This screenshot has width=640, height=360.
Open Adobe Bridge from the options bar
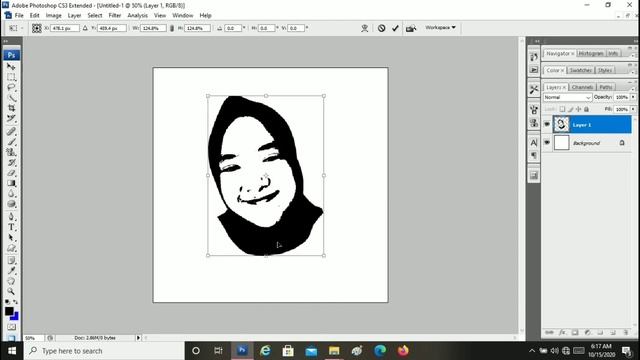pyautogui.click(x=411, y=28)
